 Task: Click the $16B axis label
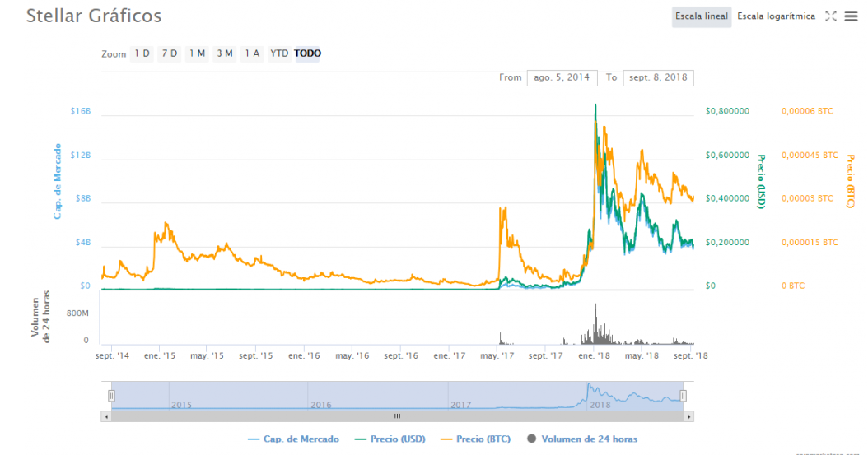click(80, 111)
